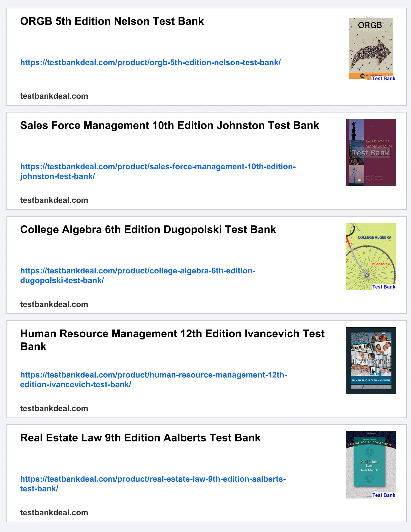Click the ORGB book cover thumbnail
Image resolution: width=411 pixels, height=532 pixels.
(x=371, y=48)
